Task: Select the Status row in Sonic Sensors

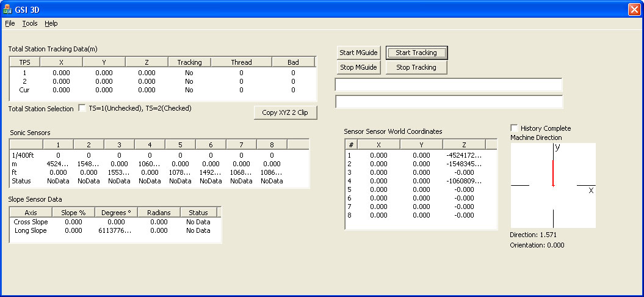Action: [159, 181]
